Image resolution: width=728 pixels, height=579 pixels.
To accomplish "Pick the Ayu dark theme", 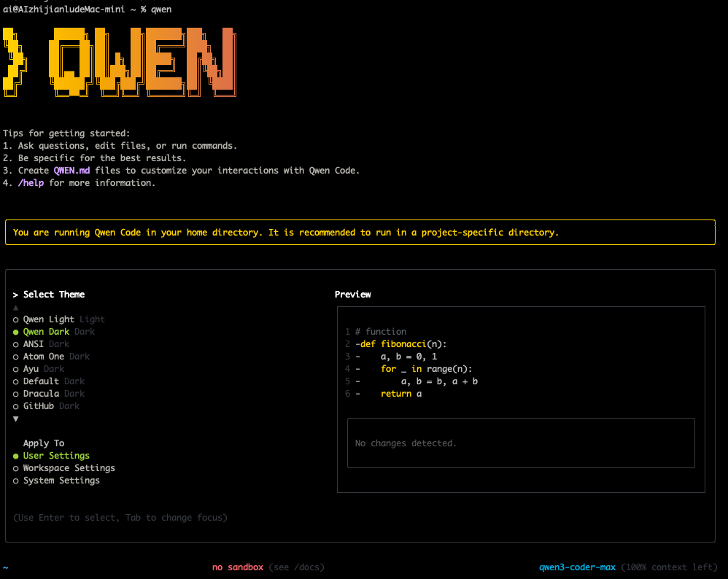I will [x=39, y=369].
